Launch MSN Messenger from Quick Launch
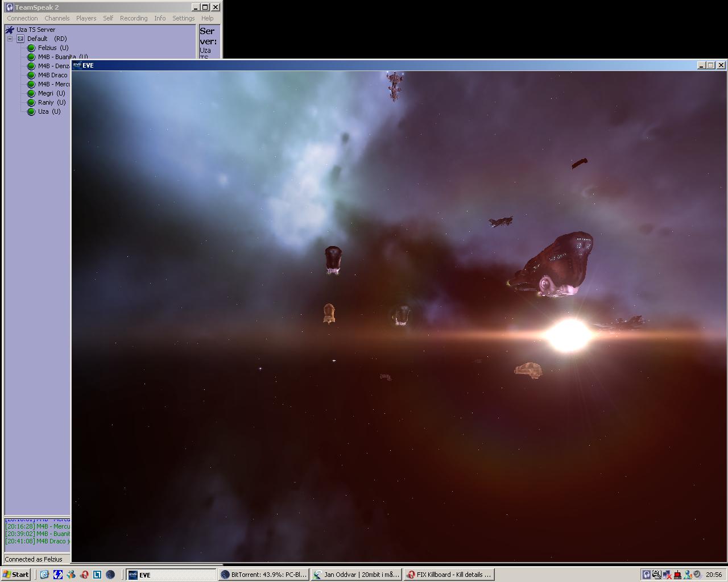 click(71, 575)
